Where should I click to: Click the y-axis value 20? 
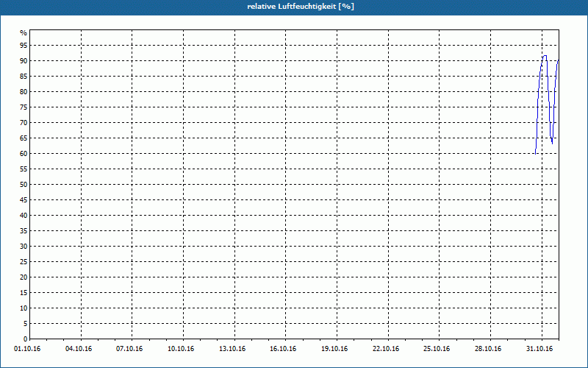tap(24, 277)
